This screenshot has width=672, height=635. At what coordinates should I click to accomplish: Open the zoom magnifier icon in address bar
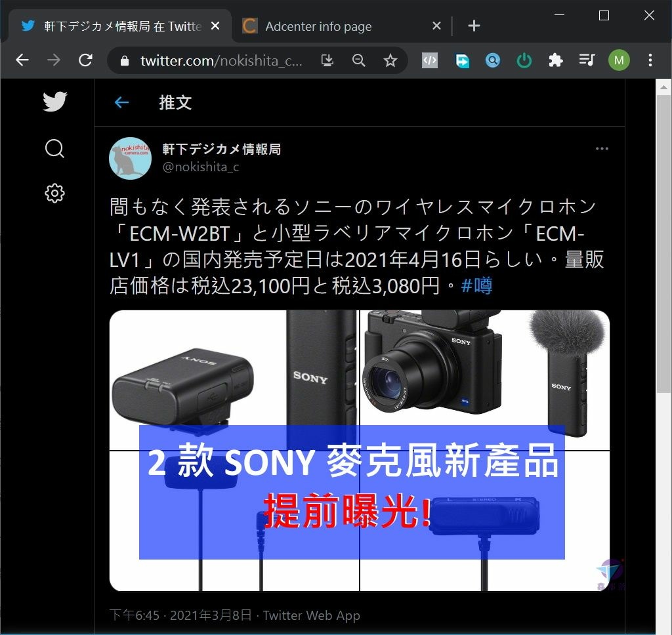click(x=359, y=60)
